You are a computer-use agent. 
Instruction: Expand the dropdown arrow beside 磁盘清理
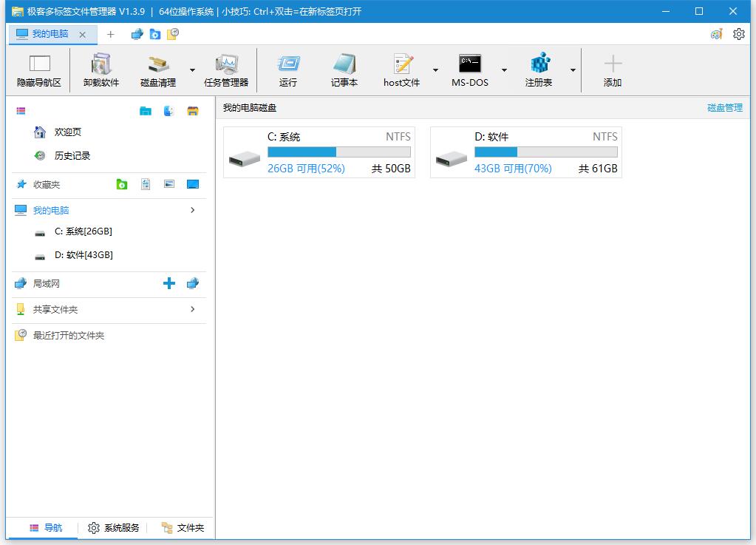click(x=192, y=70)
